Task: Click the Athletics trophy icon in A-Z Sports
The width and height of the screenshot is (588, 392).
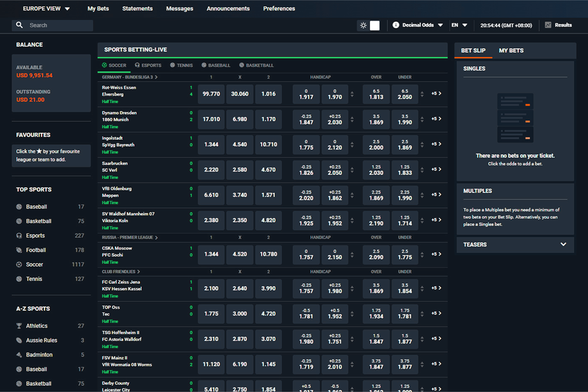Action: point(19,326)
